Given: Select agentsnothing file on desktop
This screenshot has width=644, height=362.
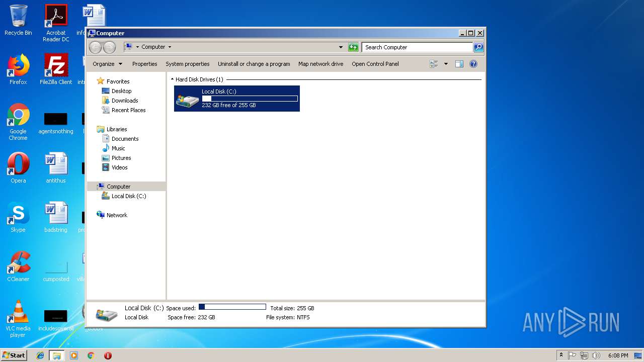Looking at the screenshot, I should click(x=56, y=123).
